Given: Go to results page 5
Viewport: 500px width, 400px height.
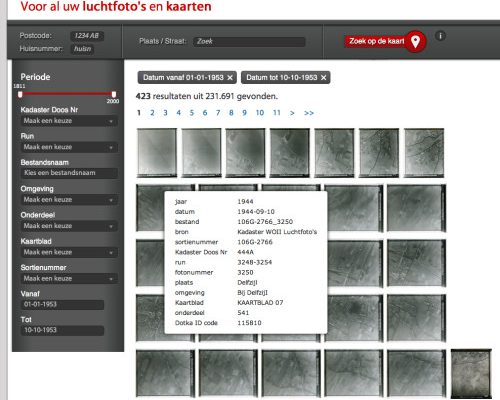Looking at the screenshot, I should click(192, 113).
